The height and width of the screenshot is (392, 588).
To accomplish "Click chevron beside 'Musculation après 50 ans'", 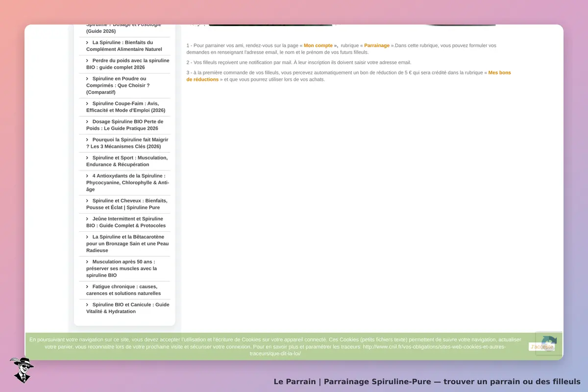I will [87, 262].
